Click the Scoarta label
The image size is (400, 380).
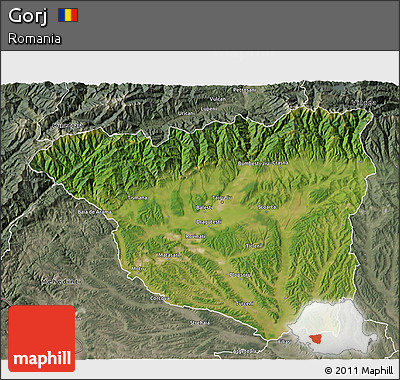267,207
